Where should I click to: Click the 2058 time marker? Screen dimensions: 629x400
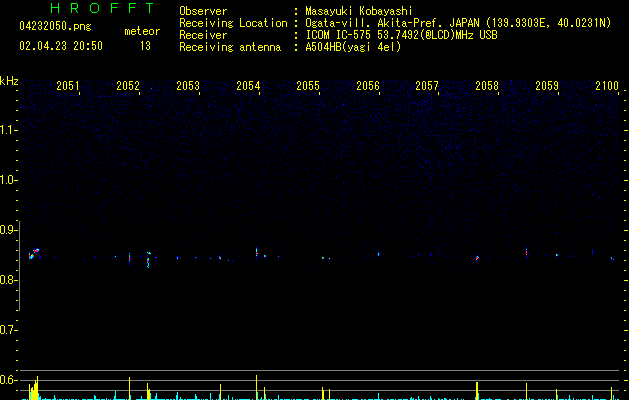coord(487,86)
